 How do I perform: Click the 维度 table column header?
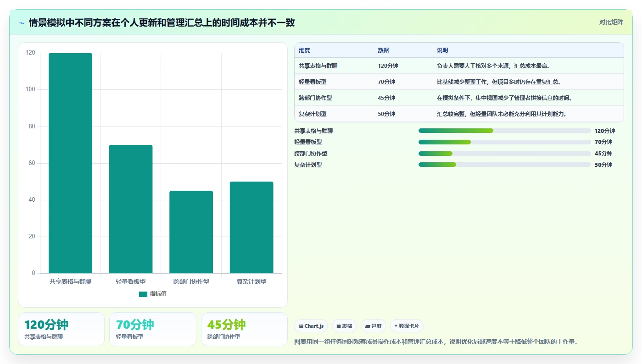pos(304,50)
